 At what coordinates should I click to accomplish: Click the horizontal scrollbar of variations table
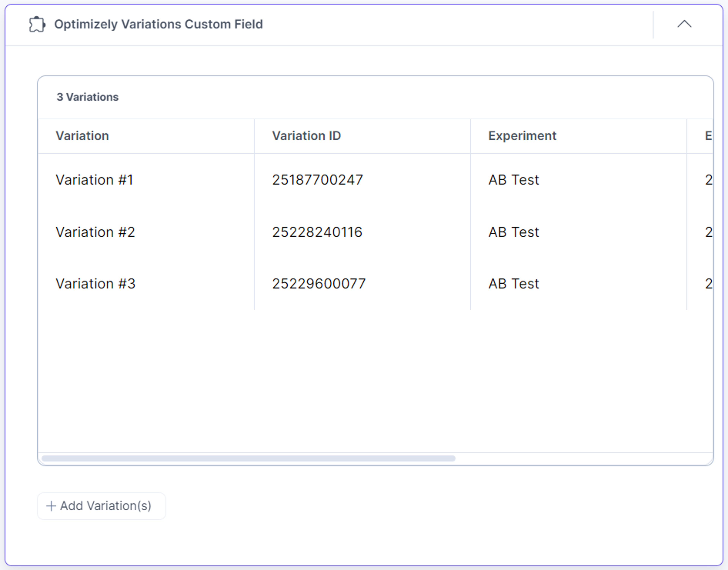pyautogui.click(x=248, y=458)
